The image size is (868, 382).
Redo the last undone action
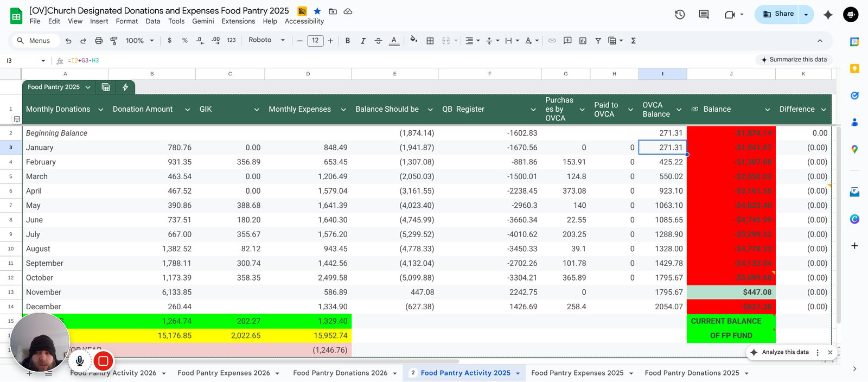click(83, 41)
